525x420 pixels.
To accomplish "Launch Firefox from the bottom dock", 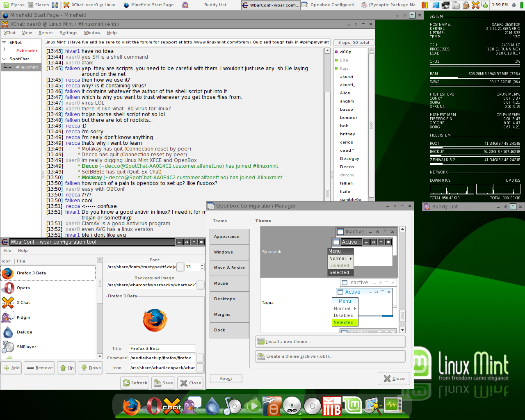I will 131,406.
